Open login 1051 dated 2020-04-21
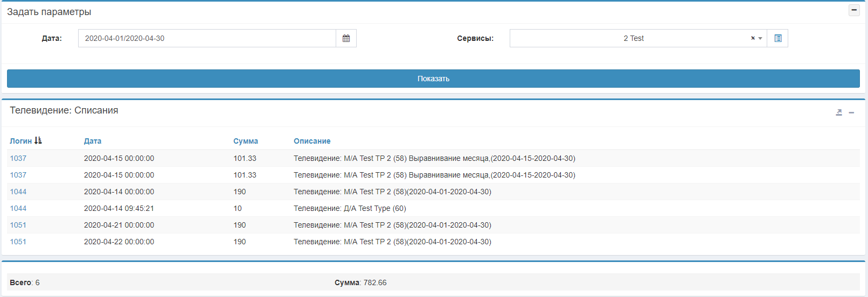This screenshot has height=297, width=868. point(18,225)
